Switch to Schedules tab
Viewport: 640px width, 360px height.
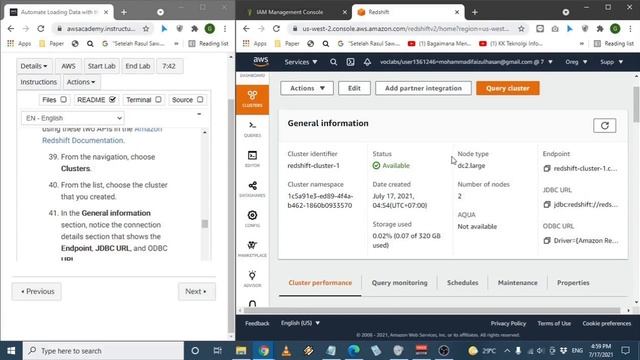[462, 282]
